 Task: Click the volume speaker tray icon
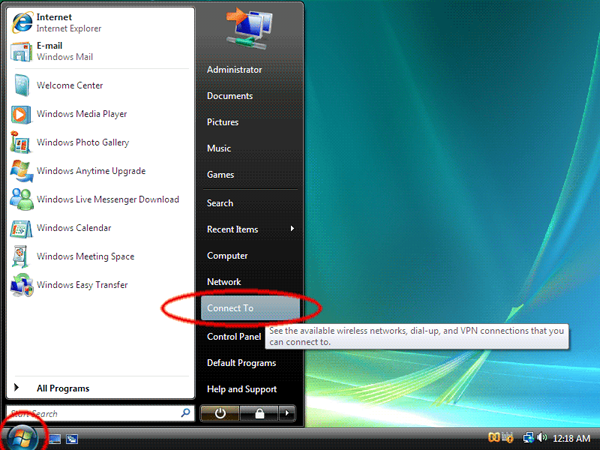click(543, 438)
